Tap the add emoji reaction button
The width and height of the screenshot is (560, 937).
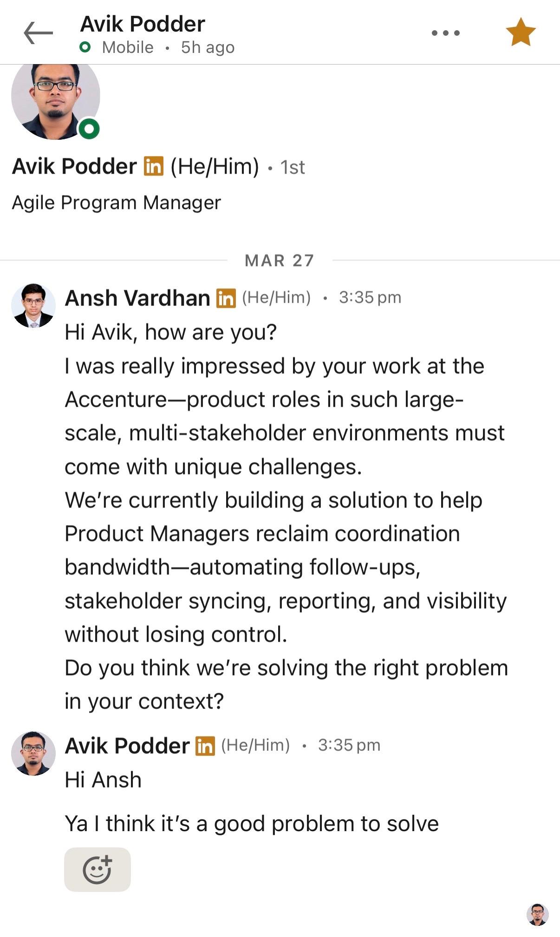(x=98, y=869)
